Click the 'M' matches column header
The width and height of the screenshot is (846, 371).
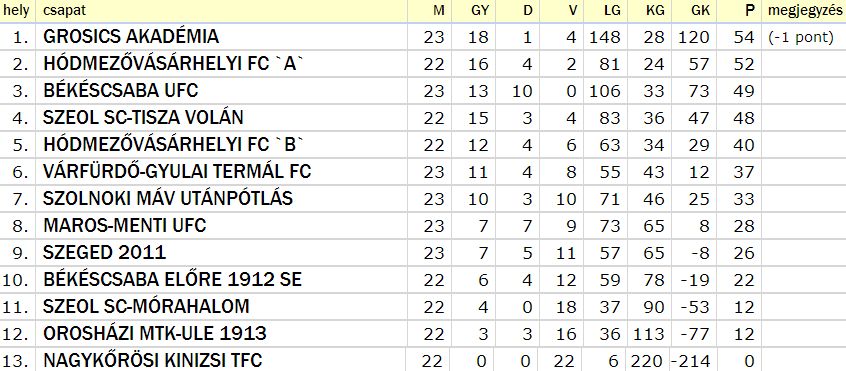[439, 10]
